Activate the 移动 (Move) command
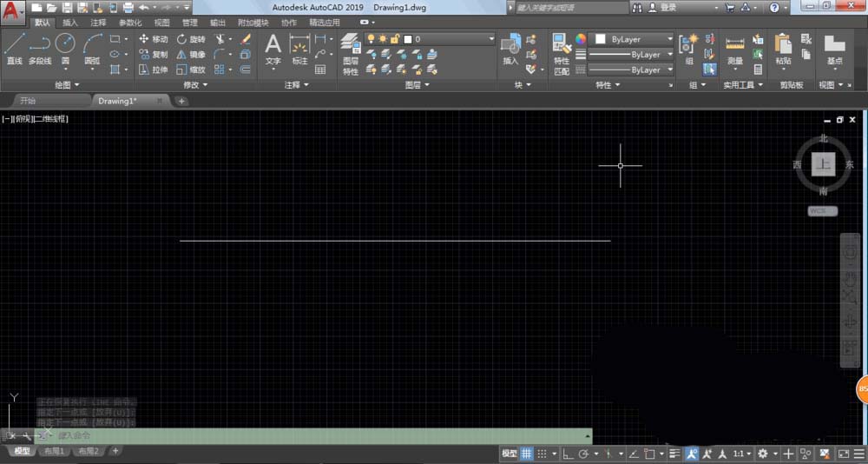This screenshot has height=464, width=868. [154, 39]
